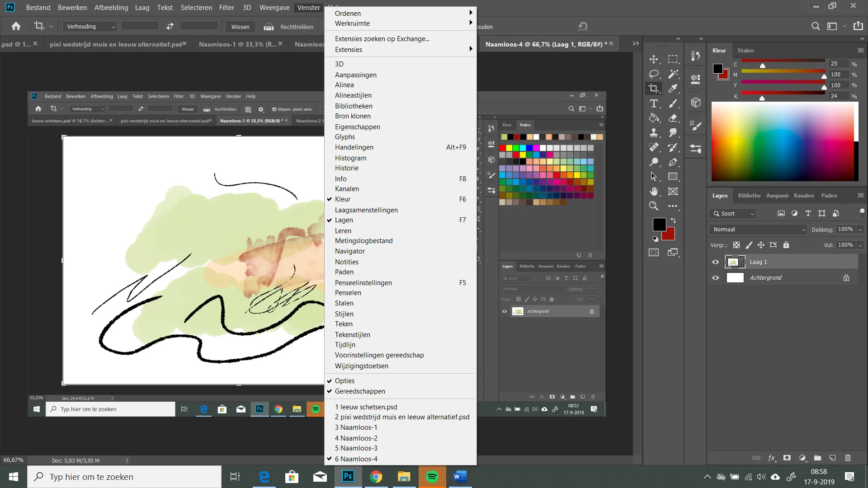This screenshot has height=488, width=868.
Task: Select the Zoom tool
Action: coord(654,206)
